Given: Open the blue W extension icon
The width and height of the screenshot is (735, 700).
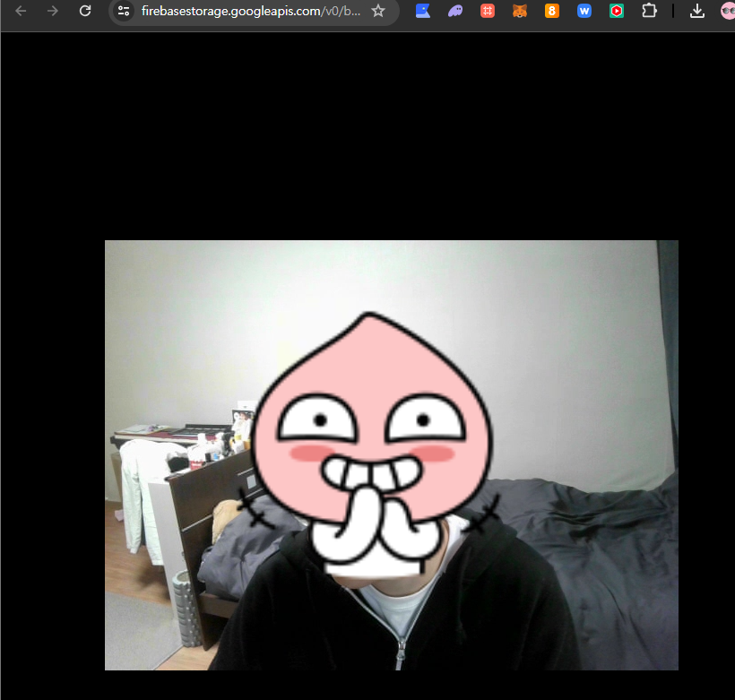Looking at the screenshot, I should (x=584, y=11).
